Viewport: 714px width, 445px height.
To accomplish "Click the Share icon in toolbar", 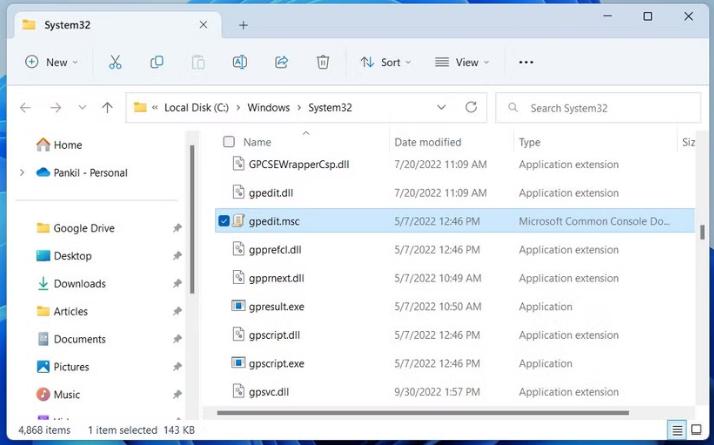I will [281, 62].
